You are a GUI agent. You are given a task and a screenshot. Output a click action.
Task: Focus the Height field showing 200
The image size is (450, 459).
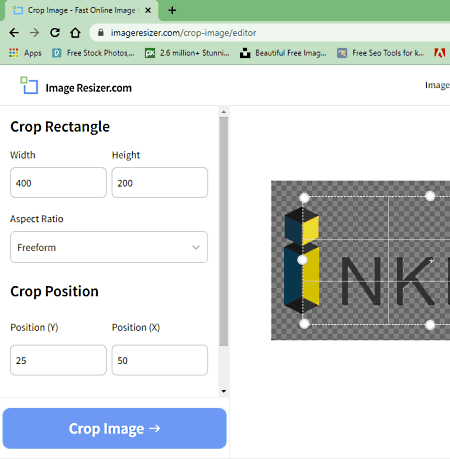[x=160, y=183]
